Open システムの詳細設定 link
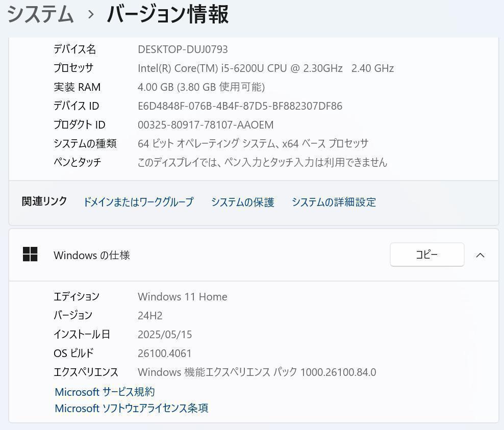Image resolution: width=504 pixels, height=430 pixels. 334,202
